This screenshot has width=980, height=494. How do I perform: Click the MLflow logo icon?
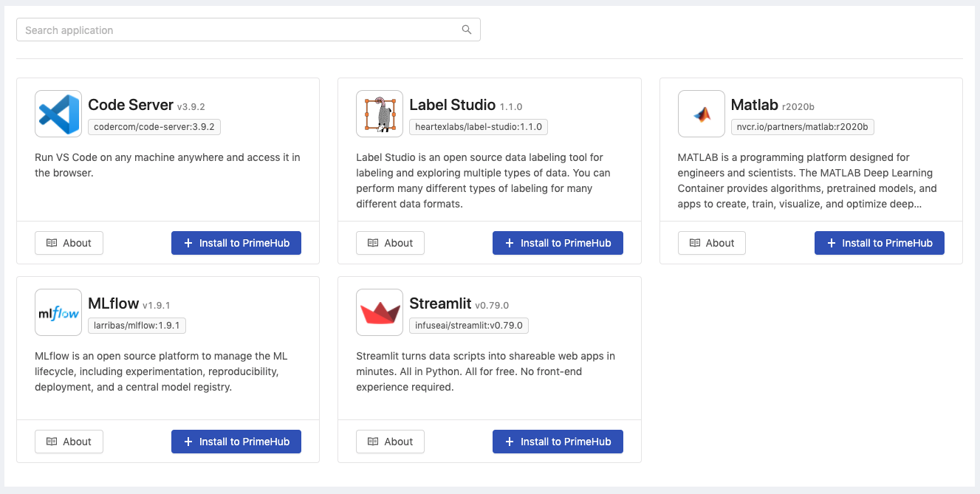[58, 312]
